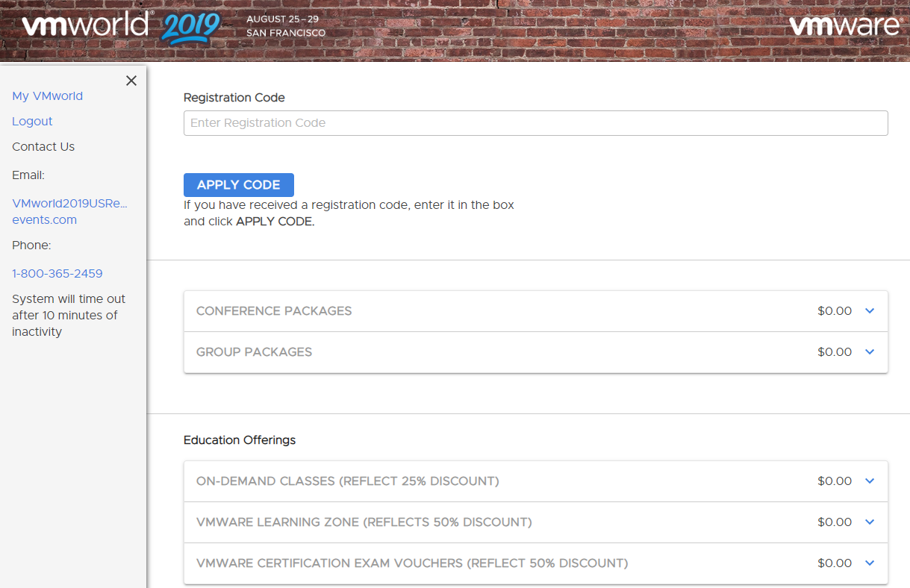910x588 pixels.
Task: Expand Certification Exam Vouchers chevron arrow
Action: point(870,563)
